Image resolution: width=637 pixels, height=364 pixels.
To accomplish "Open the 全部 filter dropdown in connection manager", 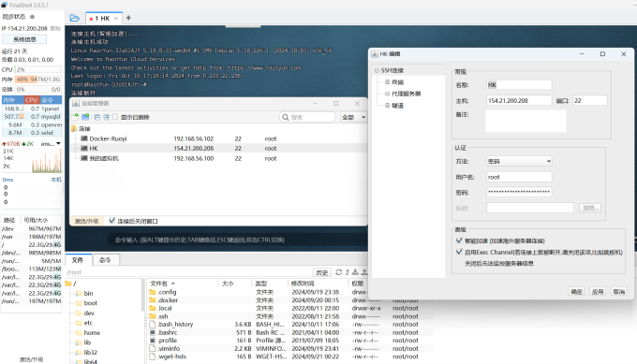I will click(x=353, y=117).
